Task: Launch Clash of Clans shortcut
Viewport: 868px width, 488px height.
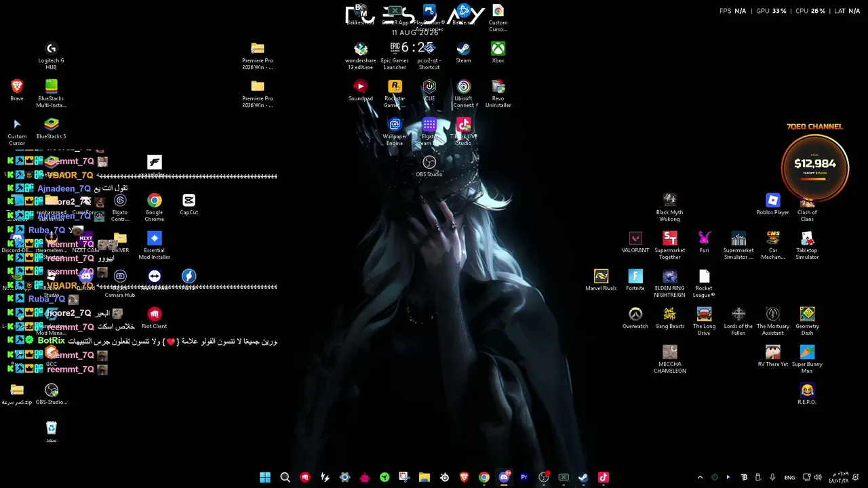Action: (x=807, y=207)
